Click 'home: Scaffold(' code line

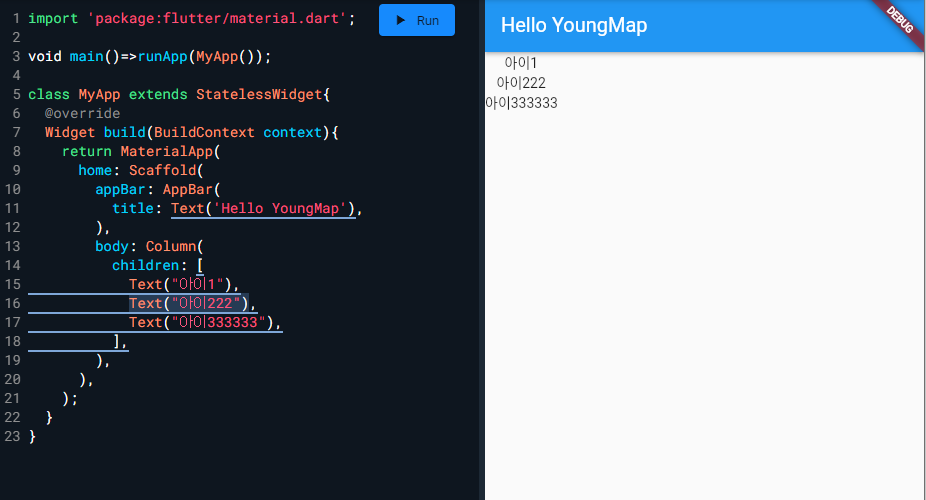pos(141,170)
